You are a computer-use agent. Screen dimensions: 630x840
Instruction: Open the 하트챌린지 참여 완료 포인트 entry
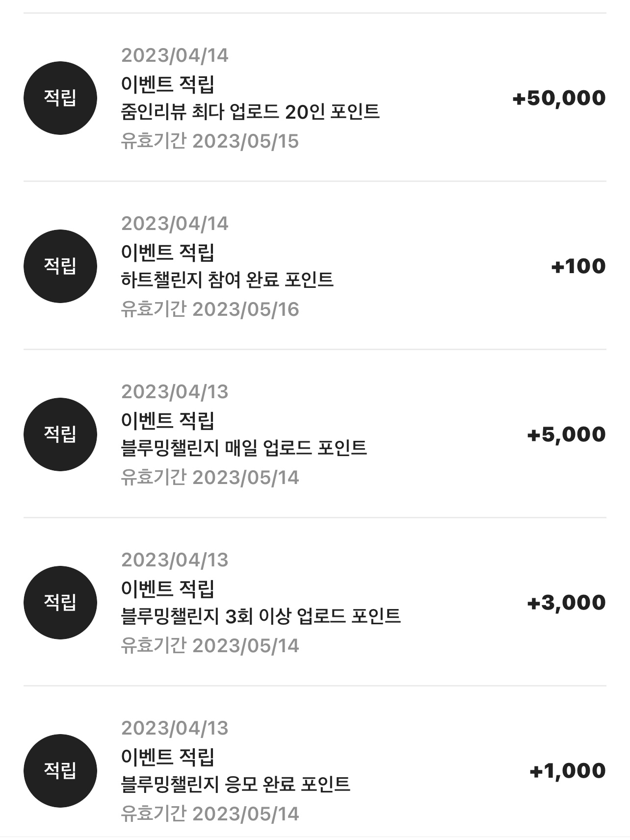pos(315,266)
